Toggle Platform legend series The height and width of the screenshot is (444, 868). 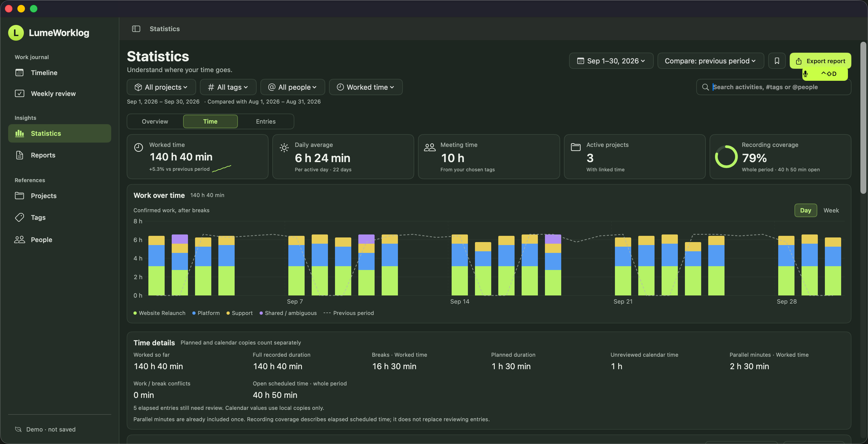coord(206,313)
